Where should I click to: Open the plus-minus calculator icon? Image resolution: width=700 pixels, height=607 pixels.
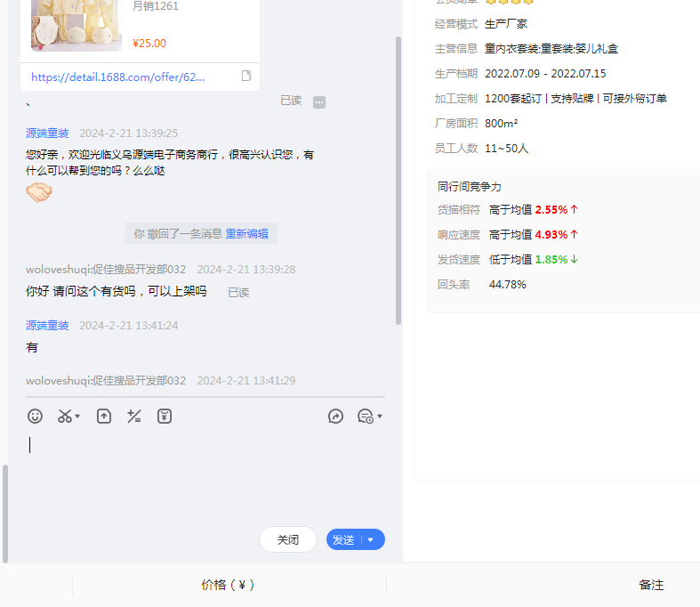tap(134, 416)
